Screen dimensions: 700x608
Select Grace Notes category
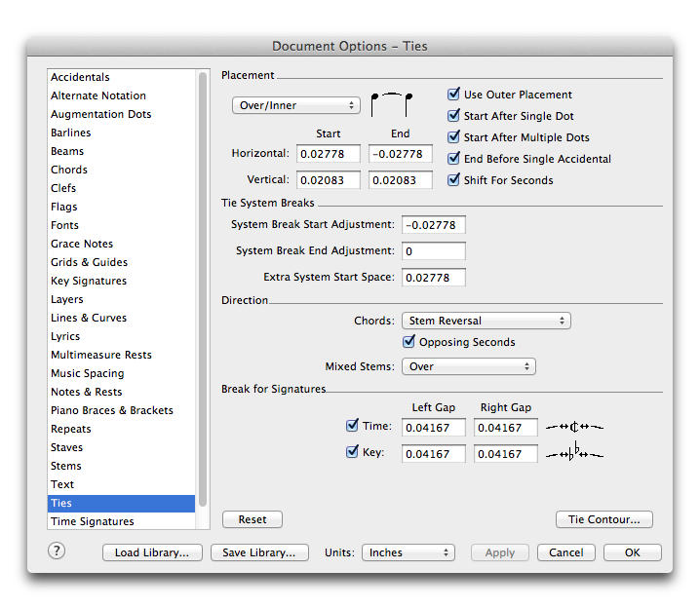[x=122, y=244]
